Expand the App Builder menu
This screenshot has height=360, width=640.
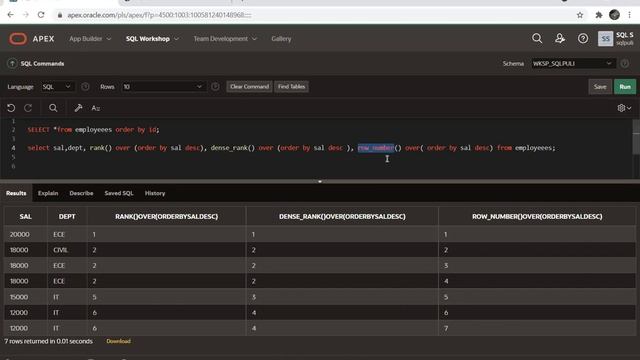tap(90, 39)
